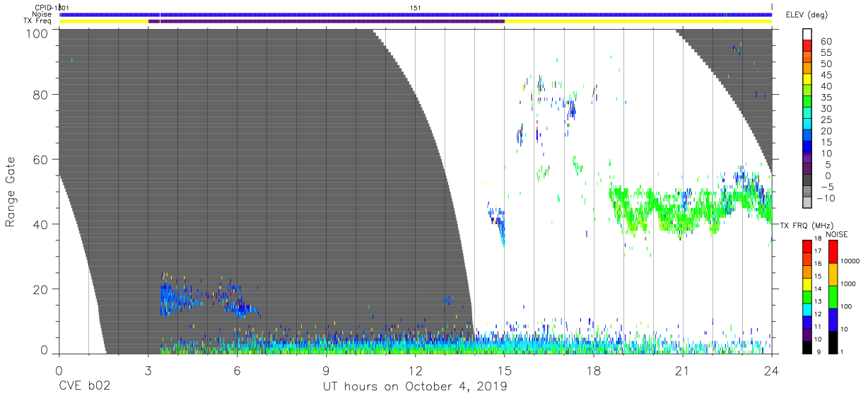Click the 'ELEV (deg)' colorbar title
The width and height of the screenshot is (868, 401).
click(x=807, y=15)
